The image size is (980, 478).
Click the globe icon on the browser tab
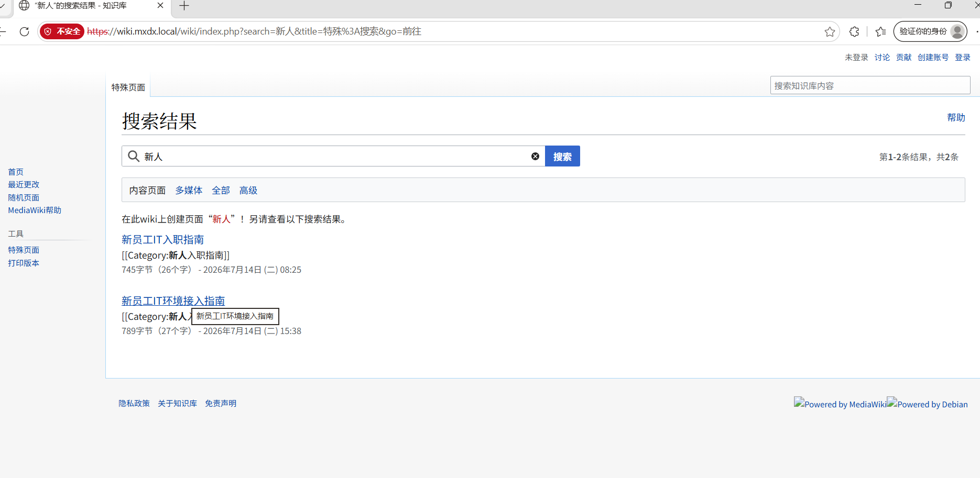(x=24, y=5)
